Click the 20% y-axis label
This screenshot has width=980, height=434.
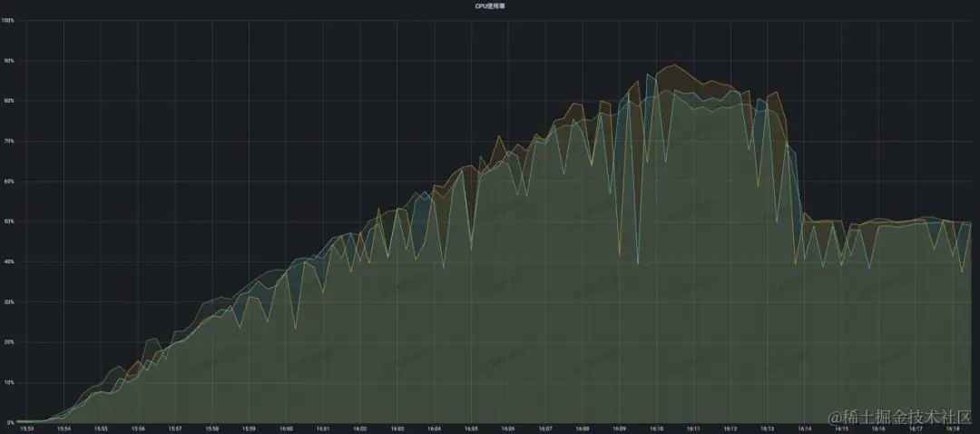click(x=9, y=342)
